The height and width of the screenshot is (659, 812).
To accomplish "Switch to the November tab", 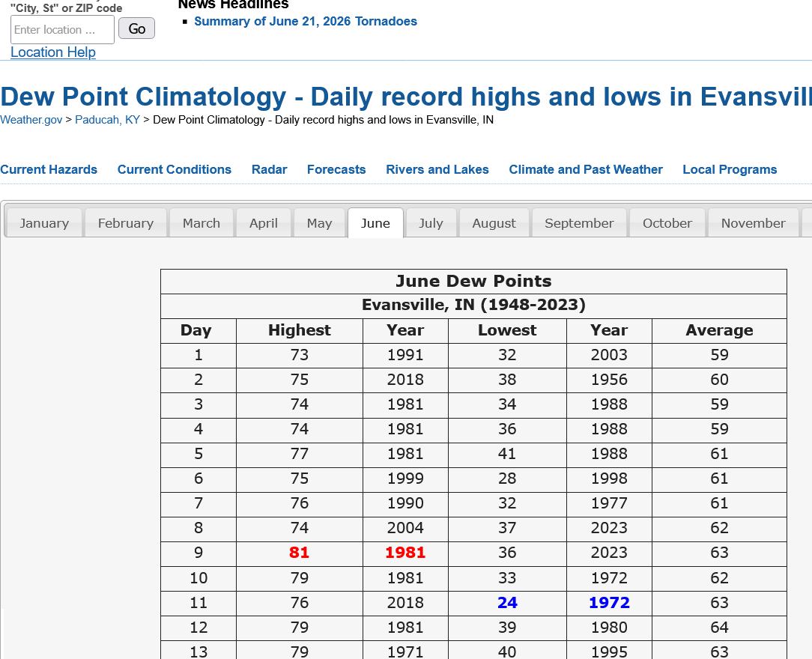I will [x=754, y=223].
